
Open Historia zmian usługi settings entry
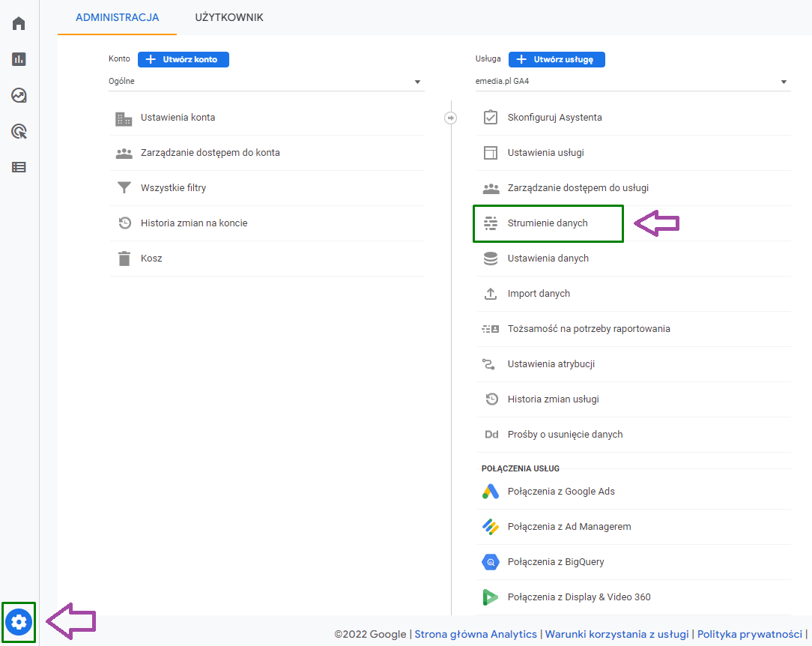coord(553,399)
